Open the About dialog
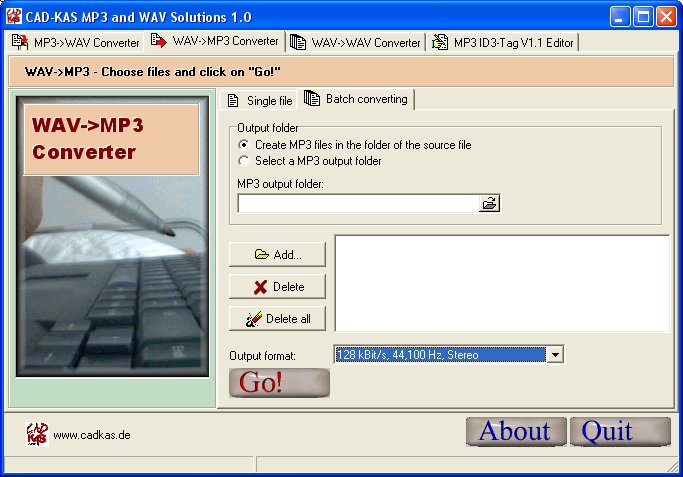Screen dimensions: 683x477 (x=516, y=431)
